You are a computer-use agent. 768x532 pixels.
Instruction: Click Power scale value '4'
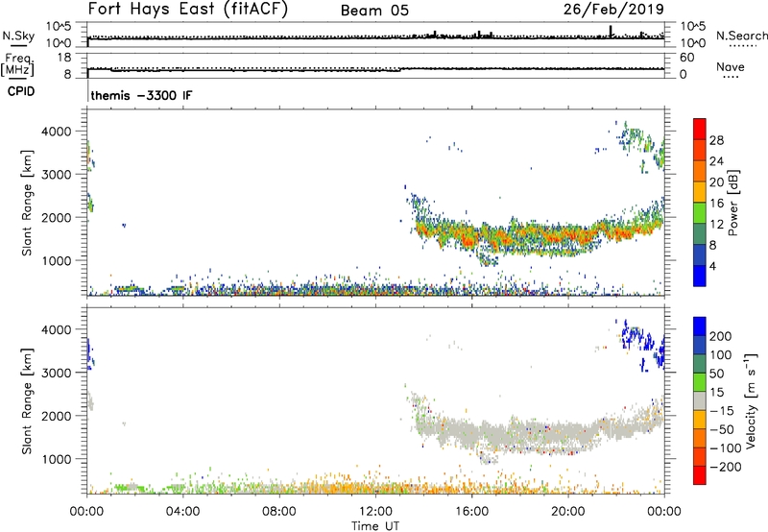[712, 266]
